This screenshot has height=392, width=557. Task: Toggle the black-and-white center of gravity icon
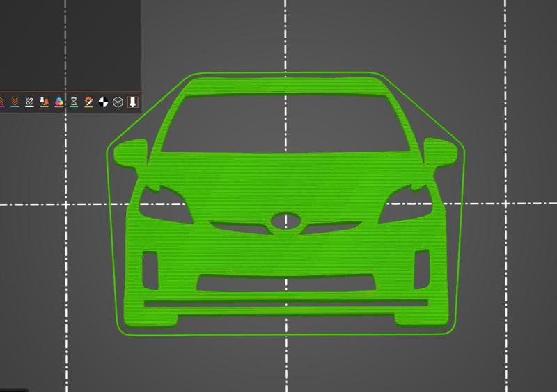[x=103, y=102]
